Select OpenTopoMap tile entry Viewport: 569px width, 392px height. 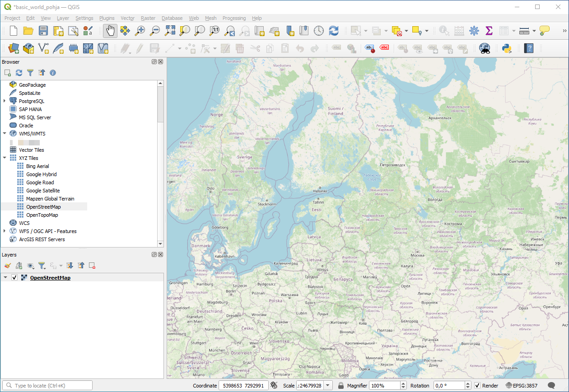tap(42, 215)
